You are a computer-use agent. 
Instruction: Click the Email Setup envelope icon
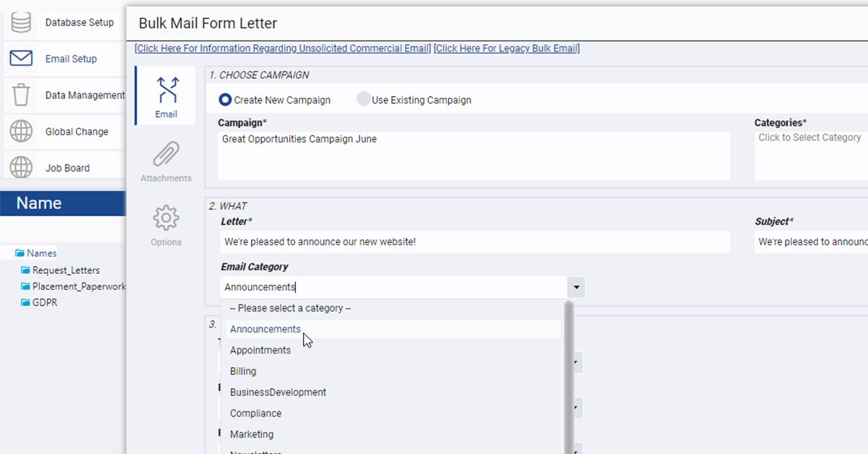21,59
